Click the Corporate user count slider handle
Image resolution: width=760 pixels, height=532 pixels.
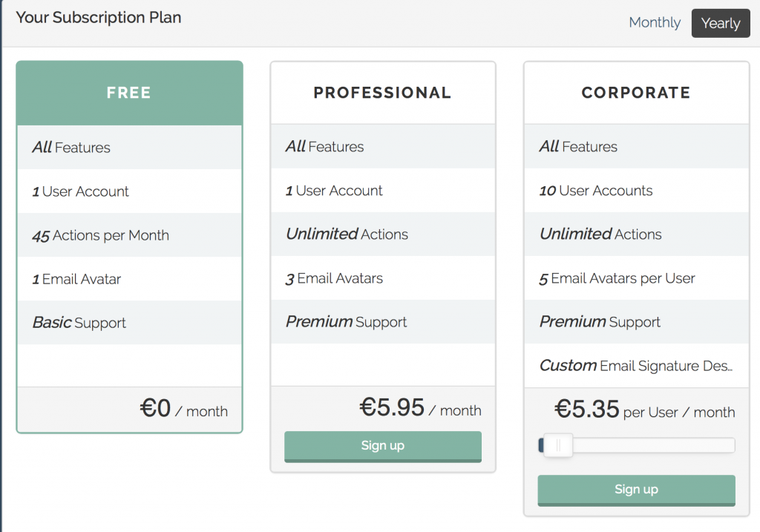(558, 445)
